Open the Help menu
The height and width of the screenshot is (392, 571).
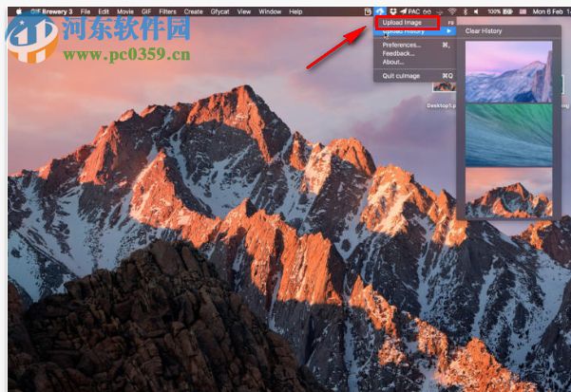coord(295,11)
